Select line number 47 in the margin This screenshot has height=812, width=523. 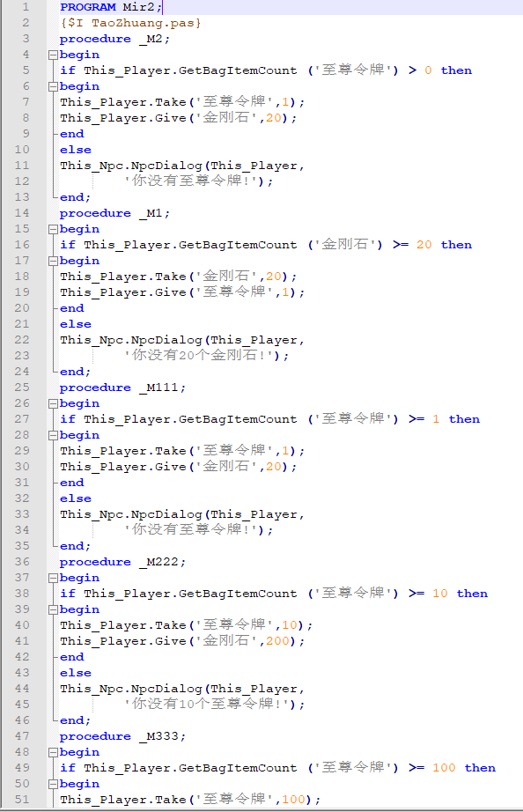pyautogui.click(x=22, y=736)
